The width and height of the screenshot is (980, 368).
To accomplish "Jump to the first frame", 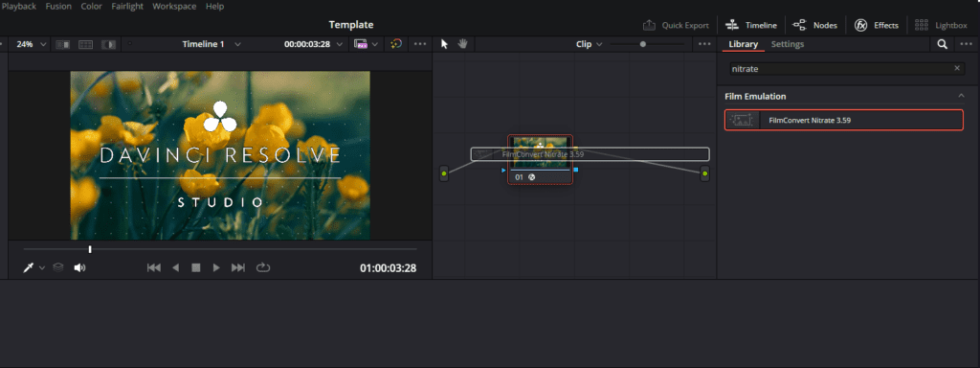I will [154, 268].
